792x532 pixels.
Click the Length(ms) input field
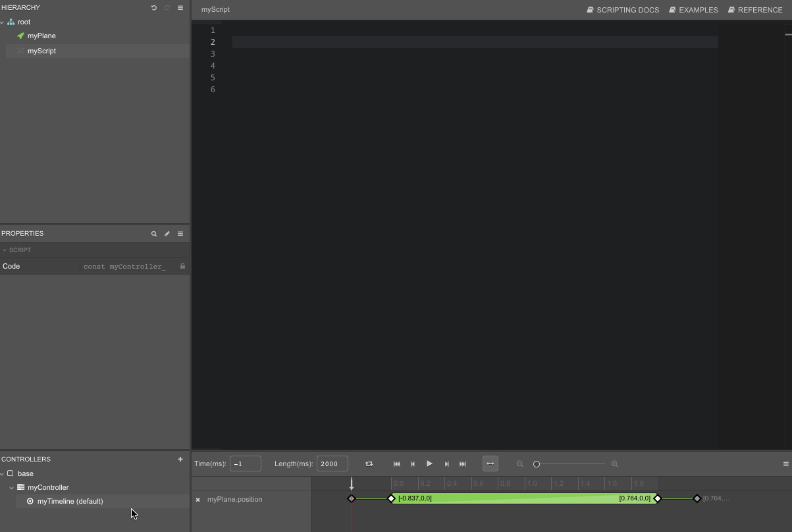tap(332, 464)
